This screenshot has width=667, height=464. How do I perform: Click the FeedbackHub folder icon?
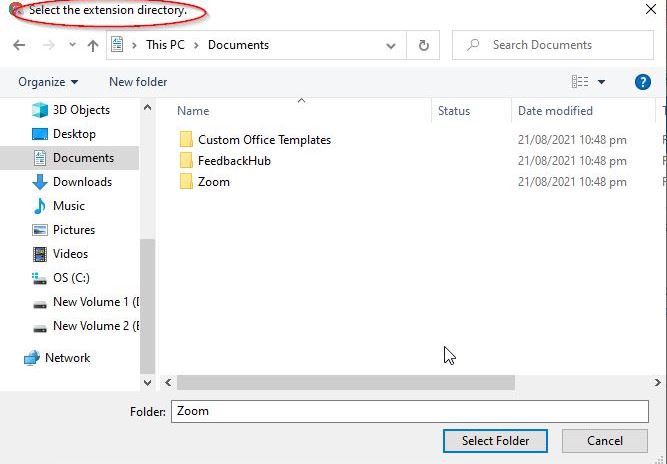[x=186, y=160]
